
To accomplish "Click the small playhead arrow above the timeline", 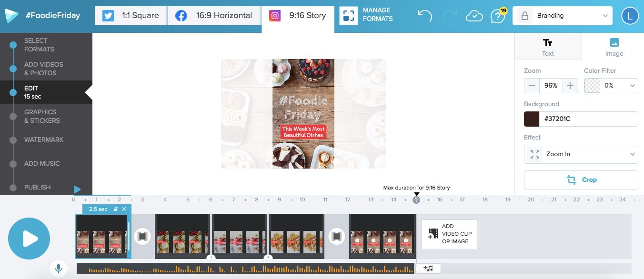I will pyautogui.click(x=77, y=189).
